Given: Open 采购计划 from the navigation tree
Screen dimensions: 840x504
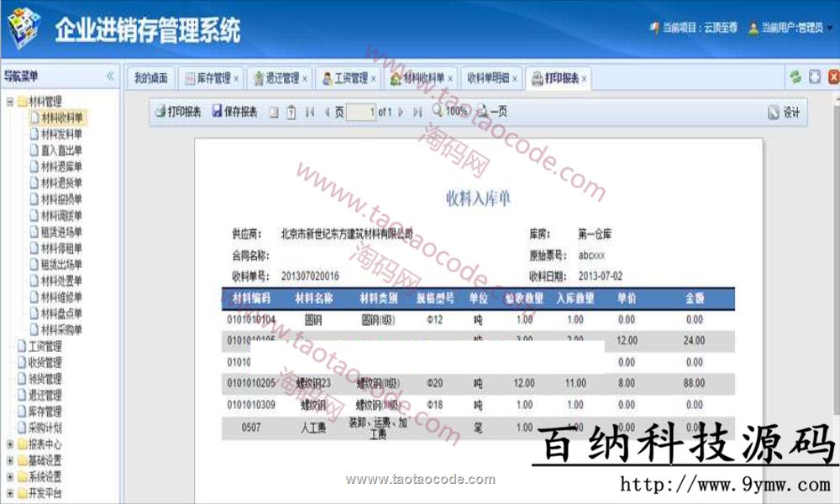Looking at the screenshot, I should coord(45,428).
